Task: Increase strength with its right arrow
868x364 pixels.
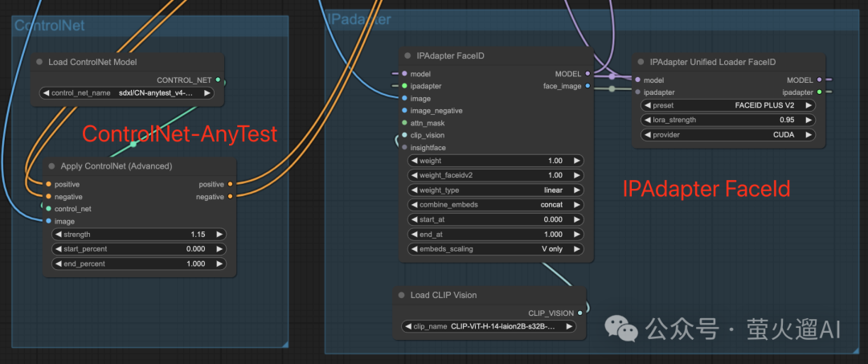Action: 219,235
